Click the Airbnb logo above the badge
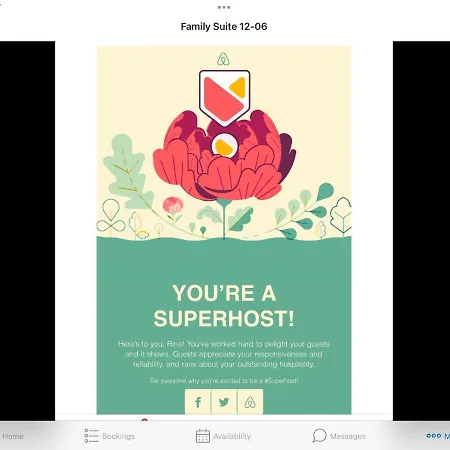The width and height of the screenshot is (450, 450). (223, 59)
